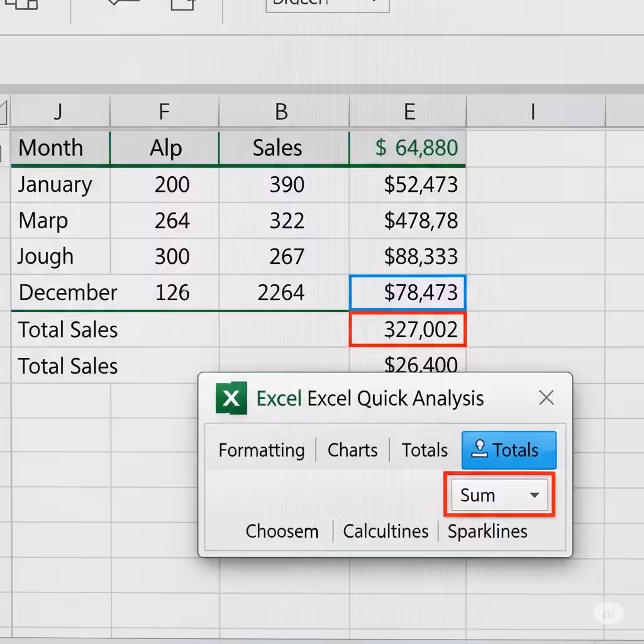Click the Sales header cell
This screenshot has height=644, width=644.
point(284,148)
